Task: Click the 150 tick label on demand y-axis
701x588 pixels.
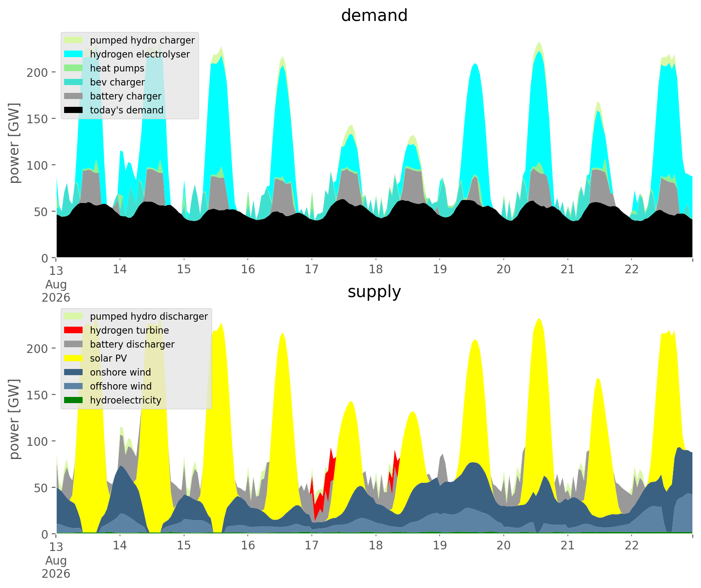Action: pyautogui.click(x=37, y=119)
